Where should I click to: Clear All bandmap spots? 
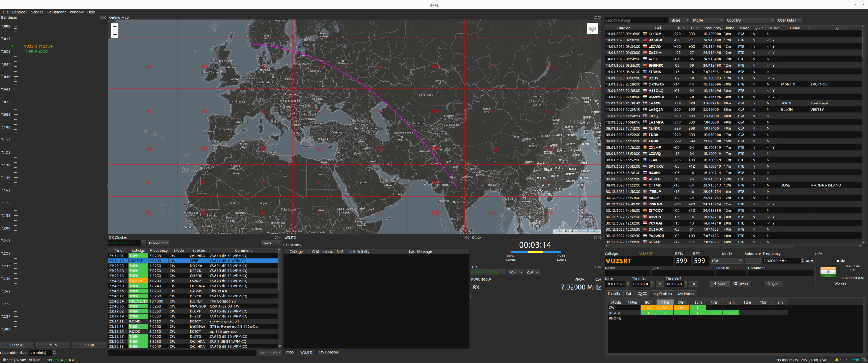pos(17,345)
